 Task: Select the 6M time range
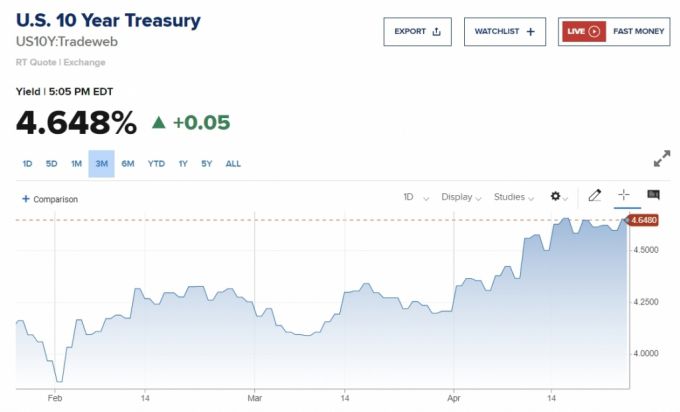click(x=128, y=164)
